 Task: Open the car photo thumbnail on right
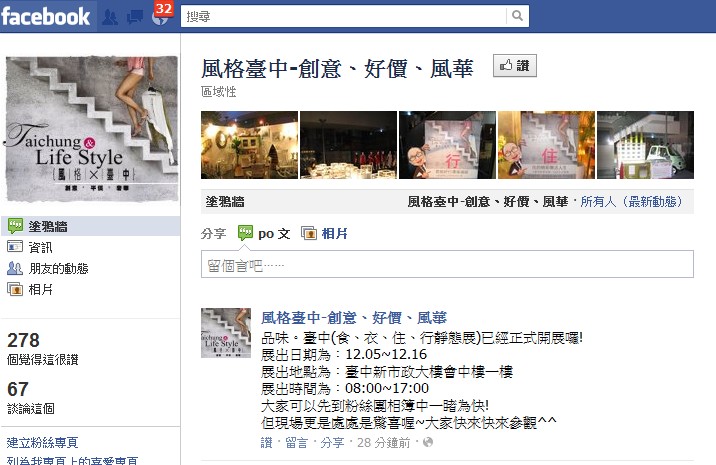pyautogui.click(x=645, y=145)
